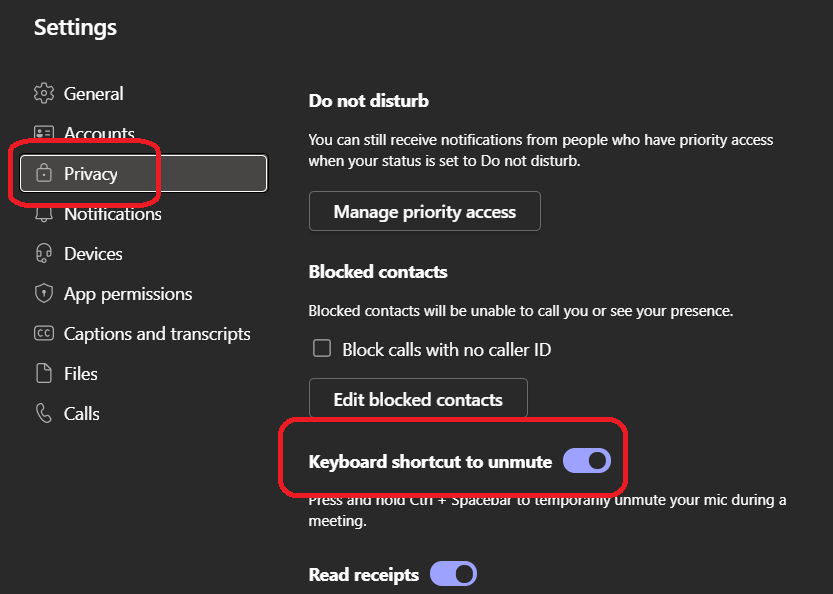Enable Block calls with no caller ID

coord(322,349)
